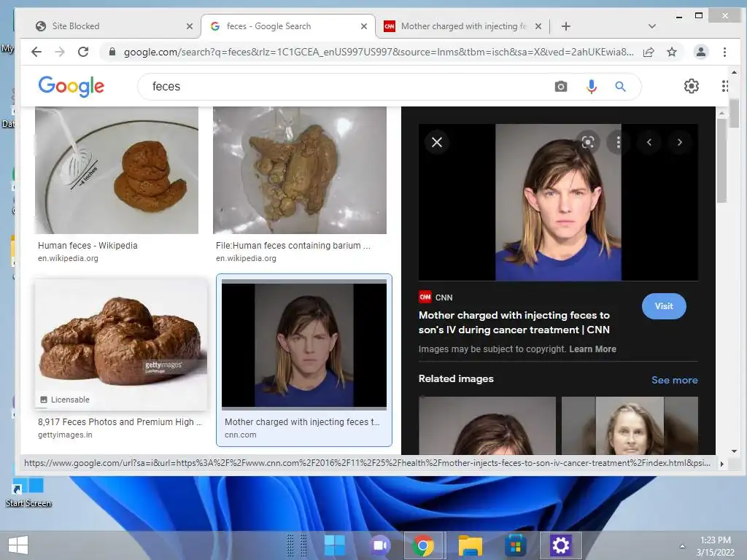Click 'cnn.com' source text under mugshot result
The width and height of the screenshot is (747, 560).
click(x=241, y=435)
